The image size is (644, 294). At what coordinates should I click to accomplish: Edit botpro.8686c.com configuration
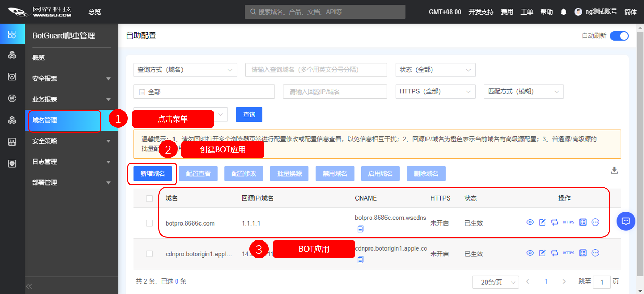[542, 222]
